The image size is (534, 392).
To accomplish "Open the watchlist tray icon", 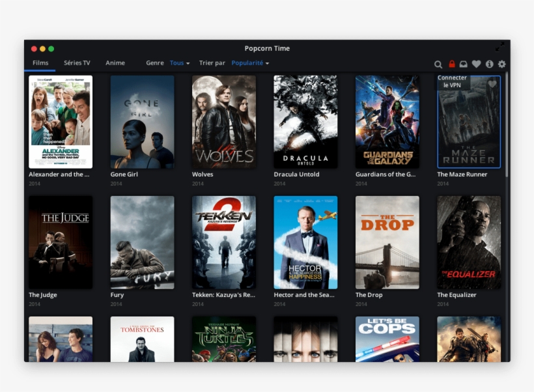I will [464, 64].
